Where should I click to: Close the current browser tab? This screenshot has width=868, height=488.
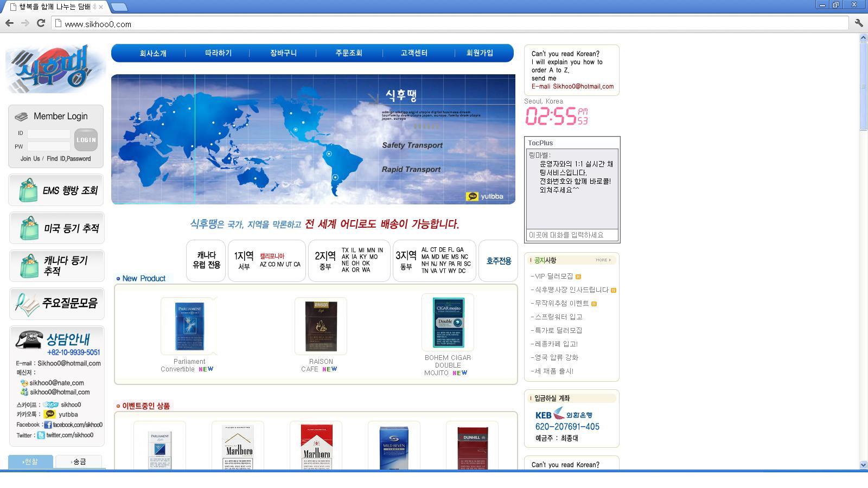[101, 7]
